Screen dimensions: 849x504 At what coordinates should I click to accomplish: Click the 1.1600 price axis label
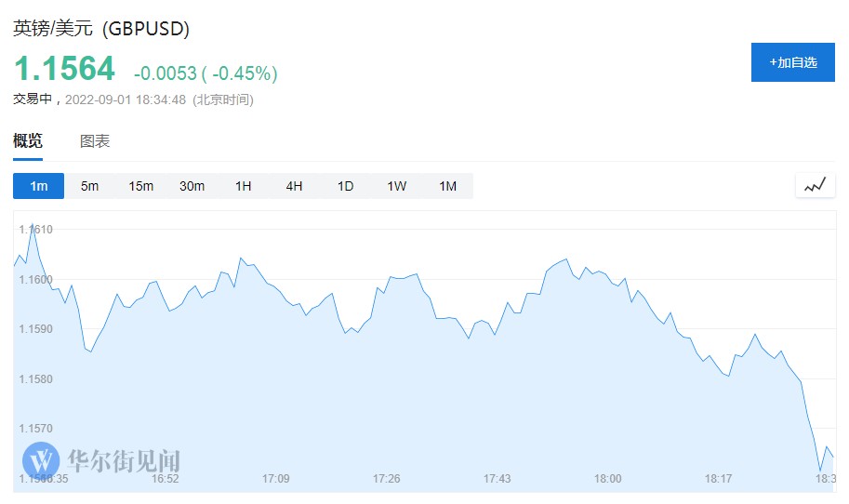click(36, 279)
